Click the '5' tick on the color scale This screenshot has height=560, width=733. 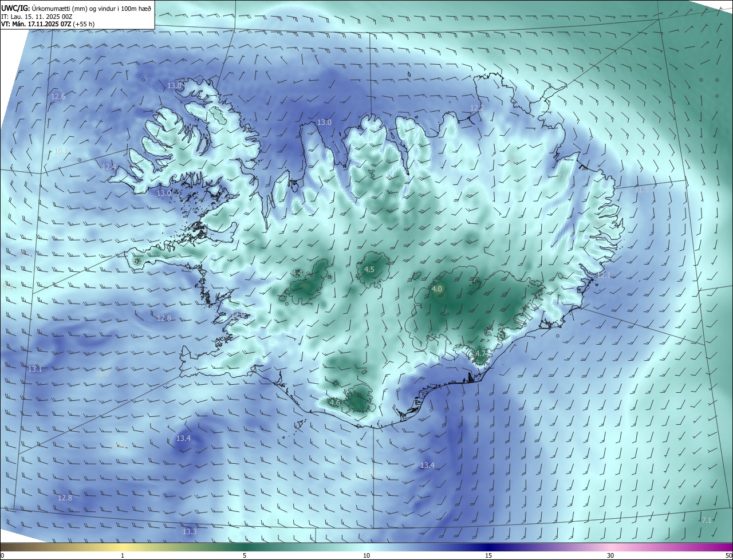(x=245, y=555)
